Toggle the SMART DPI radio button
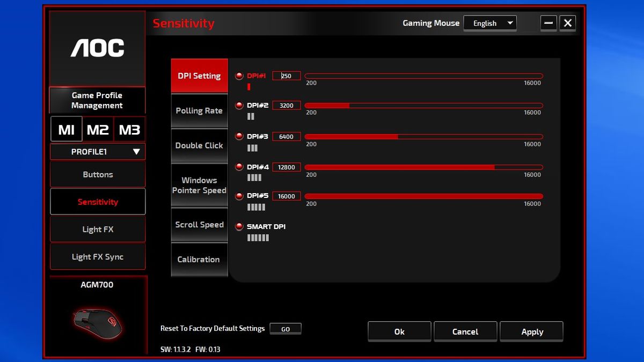644x362 pixels. [239, 226]
